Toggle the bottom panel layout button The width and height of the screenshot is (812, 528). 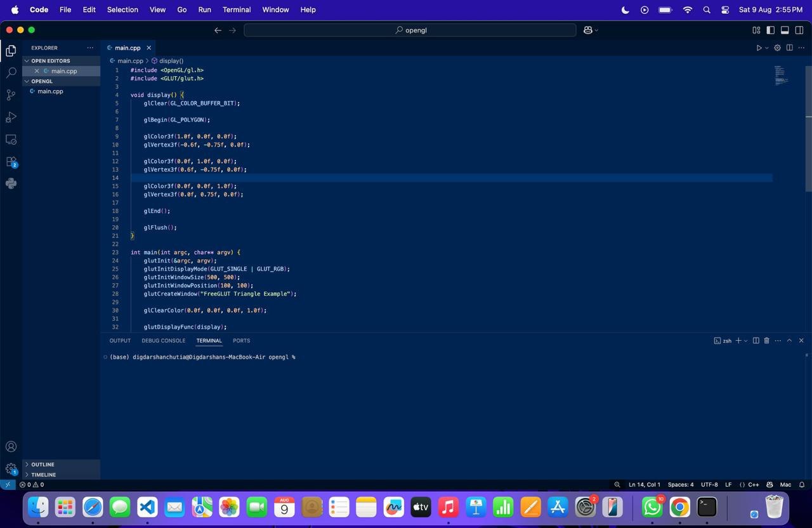point(785,30)
